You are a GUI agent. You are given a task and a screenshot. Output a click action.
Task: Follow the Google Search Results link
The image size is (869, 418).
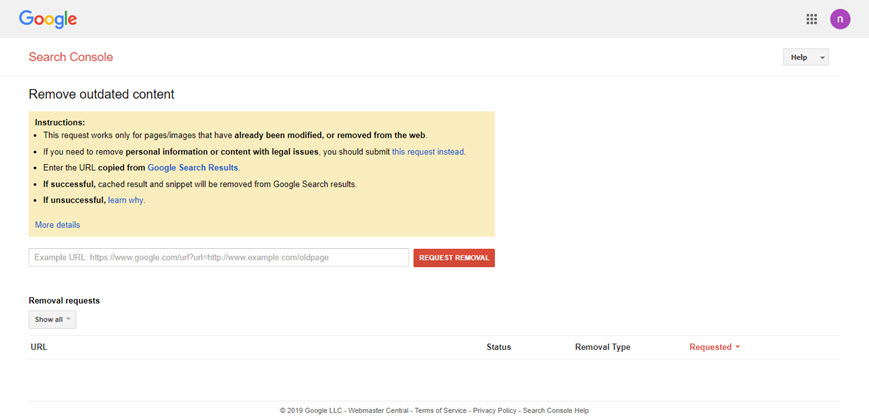tap(193, 167)
